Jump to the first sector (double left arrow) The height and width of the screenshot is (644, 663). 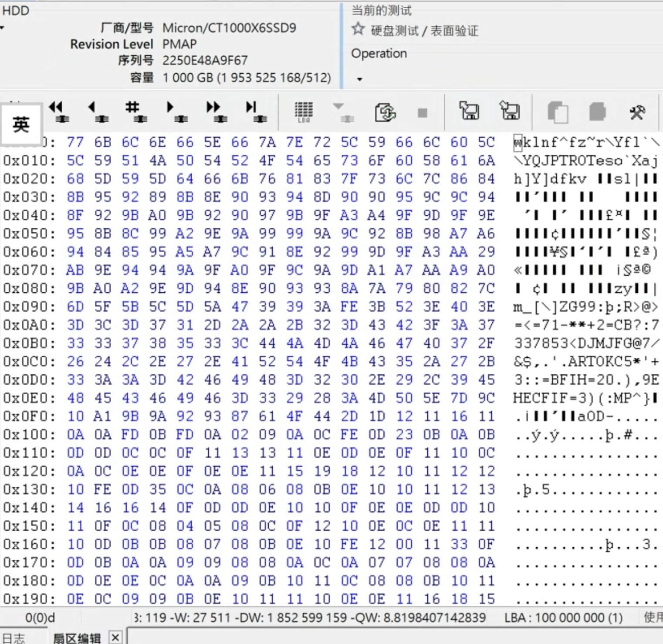click(x=58, y=112)
